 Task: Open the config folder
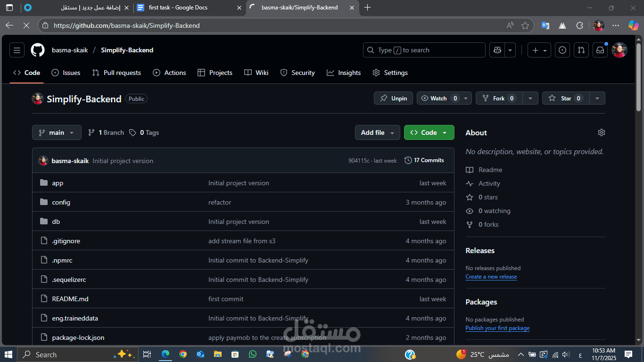[61, 202]
